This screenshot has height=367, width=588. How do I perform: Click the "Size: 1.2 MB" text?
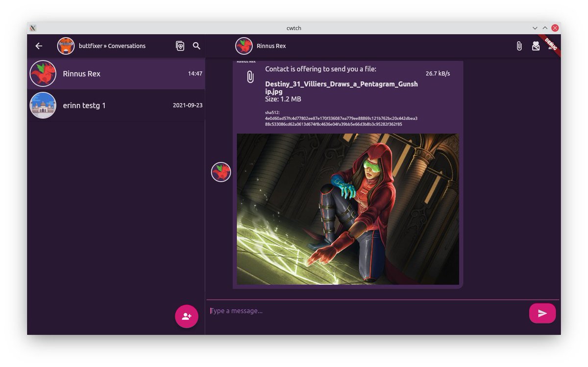point(283,99)
